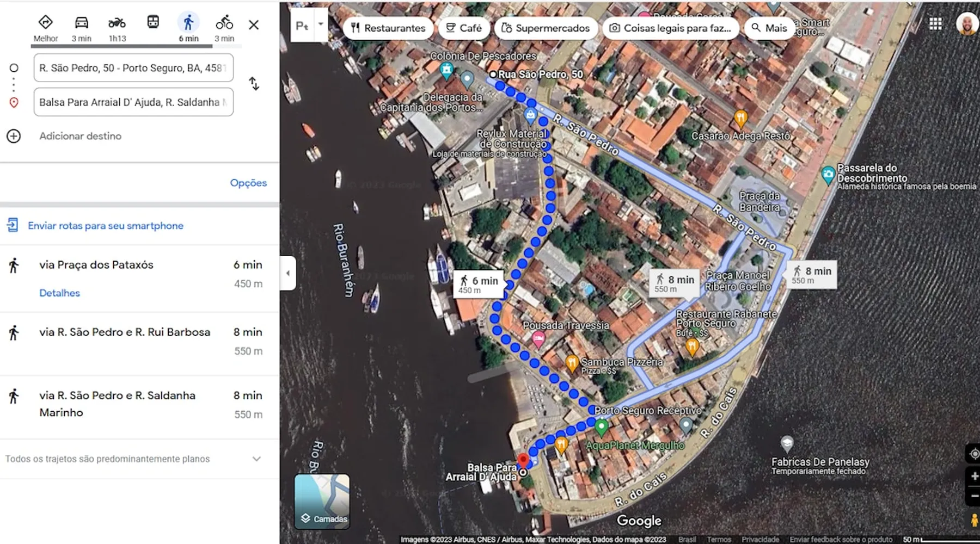Open the language input dropdown arrow
980x544 pixels.
pyautogui.click(x=321, y=24)
